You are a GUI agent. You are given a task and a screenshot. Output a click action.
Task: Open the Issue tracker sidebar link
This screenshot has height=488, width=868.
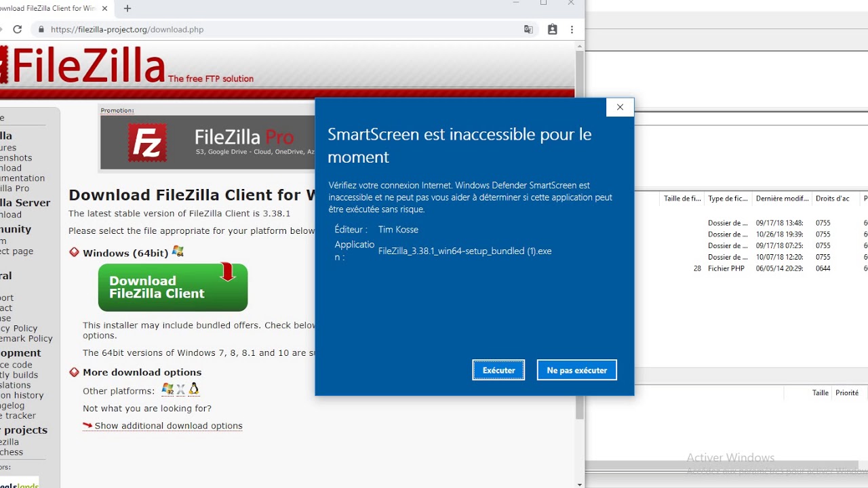tap(18, 415)
